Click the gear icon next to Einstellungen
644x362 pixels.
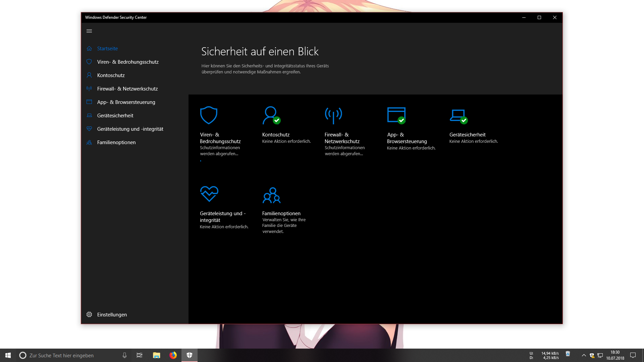coord(89,314)
